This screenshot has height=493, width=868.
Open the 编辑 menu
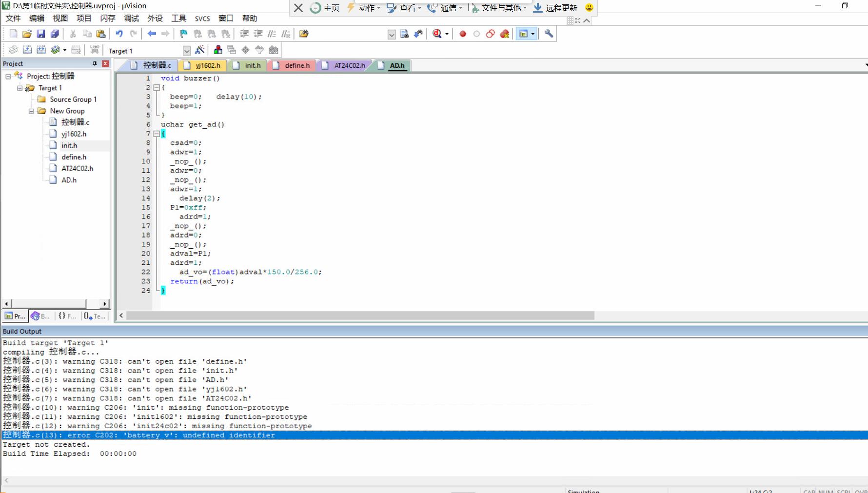(37, 19)
